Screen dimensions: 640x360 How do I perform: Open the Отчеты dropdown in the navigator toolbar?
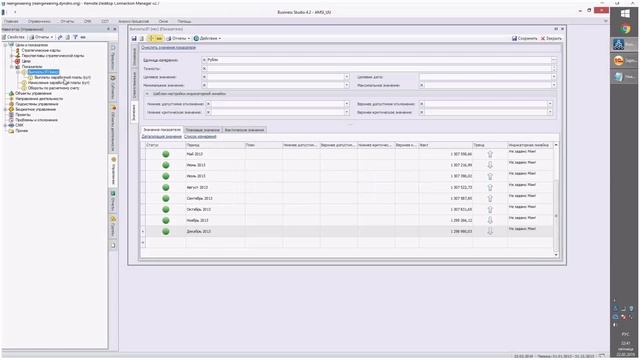[x=41, y=37]
